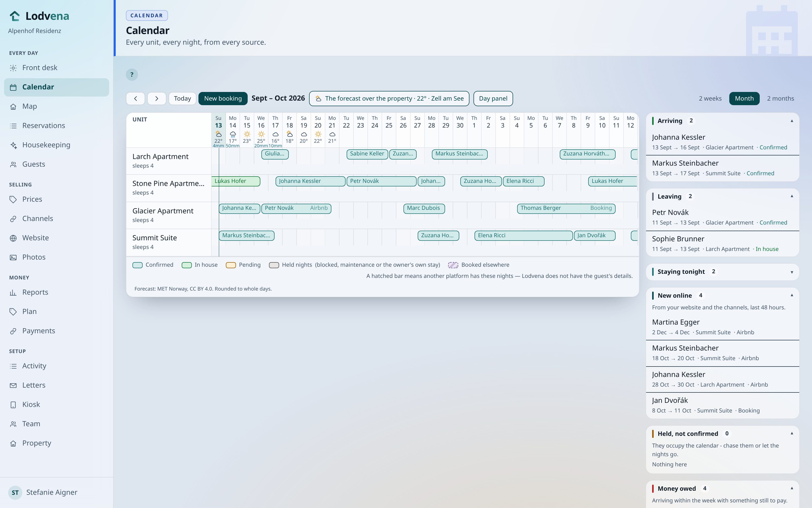This screenshot has width=812, height=508.
Task: Navigate to the Reports page
Action: coord(56,292)
